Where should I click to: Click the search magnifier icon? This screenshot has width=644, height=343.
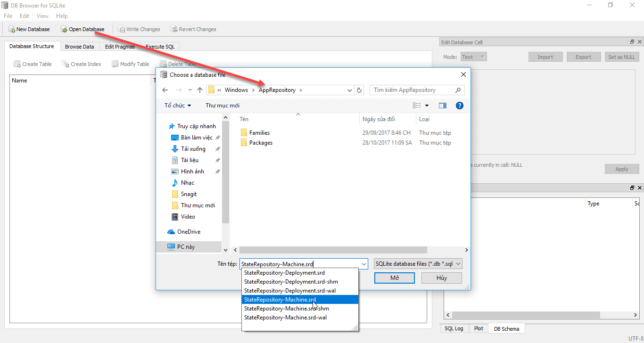[458, 90]
